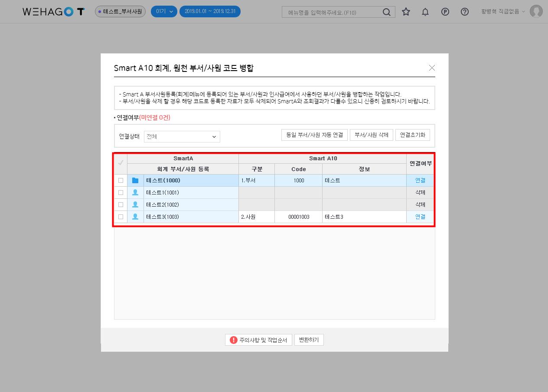Click the menu name search field

(332, 12)
